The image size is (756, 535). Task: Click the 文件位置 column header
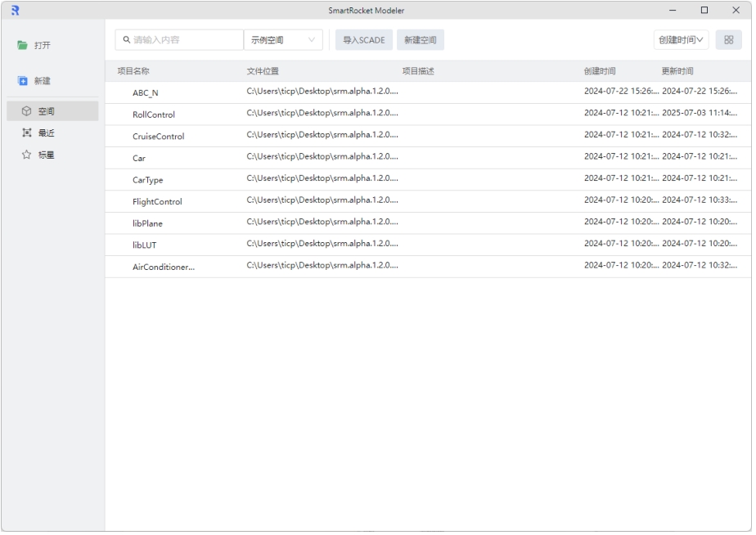tap(263, 71)
